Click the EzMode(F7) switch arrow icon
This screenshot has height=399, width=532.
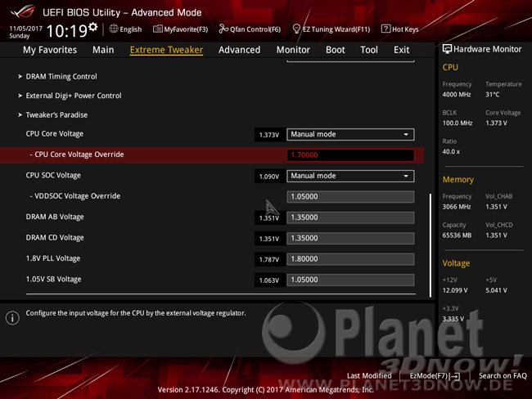(454, 376)
